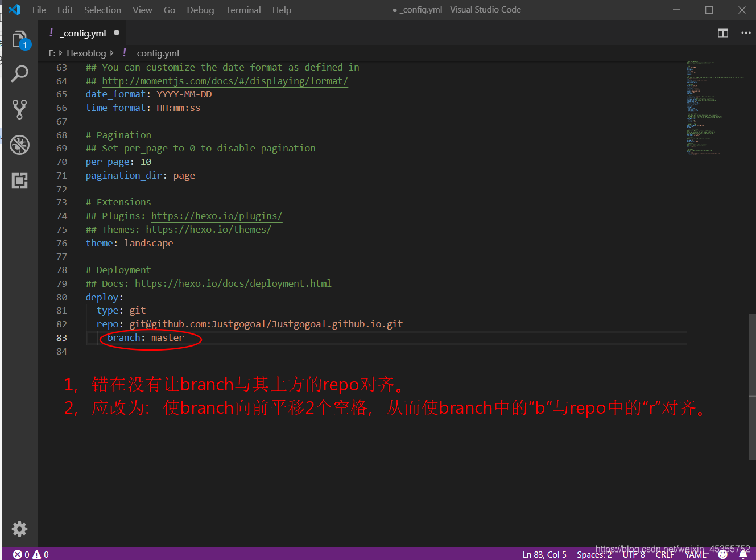Open the Manage gear settings menu

pos(20,529)
